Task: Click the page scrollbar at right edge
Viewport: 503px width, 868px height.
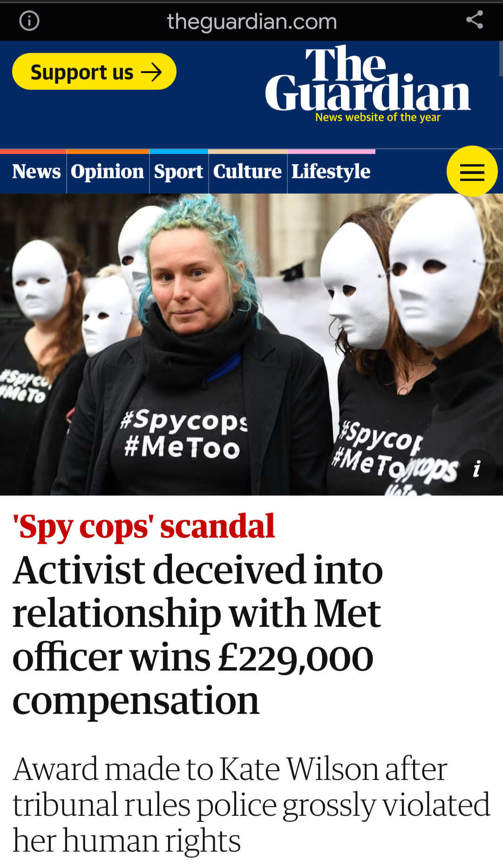Action: tap(501, 58)
